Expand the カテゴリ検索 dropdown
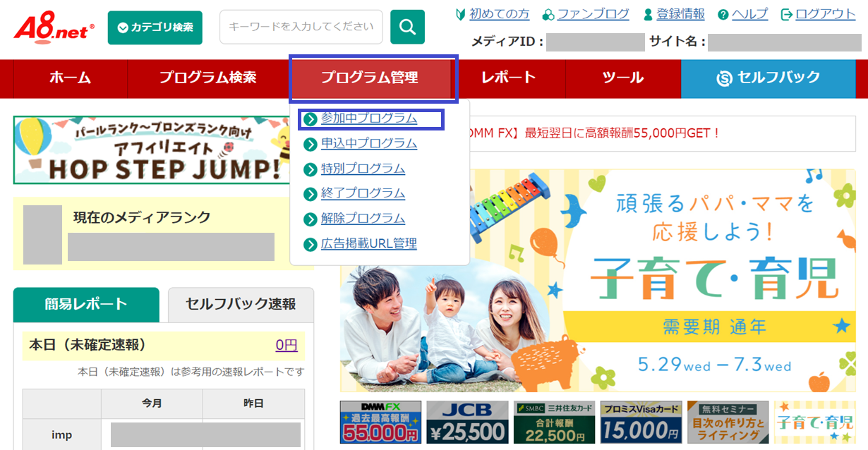This screenshot has height=450, width=868. [155, 27]
